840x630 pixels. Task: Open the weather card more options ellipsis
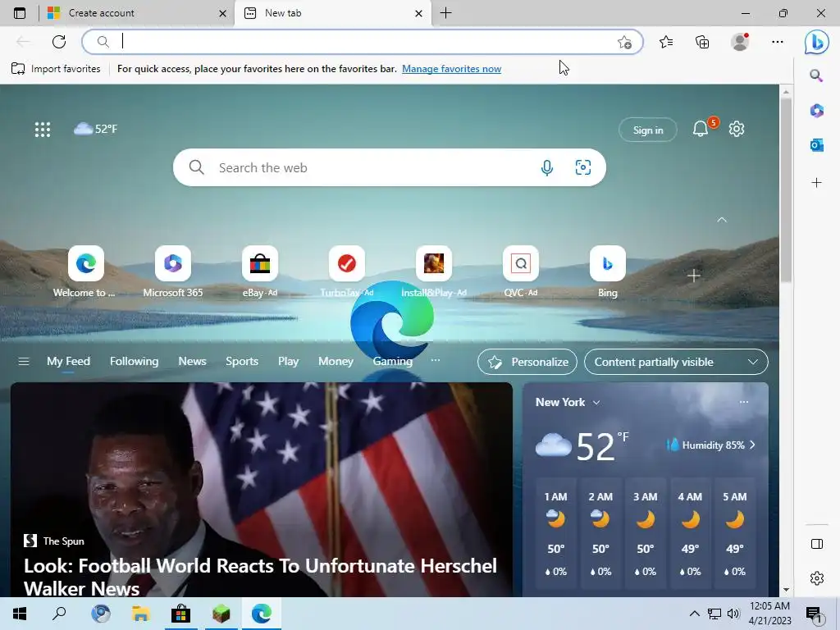coord(744,402)
